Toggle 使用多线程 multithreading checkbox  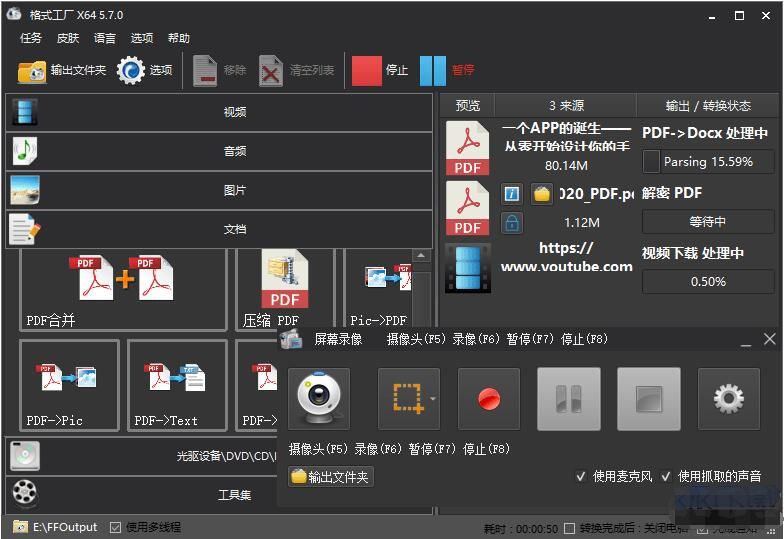tap(116, 527)
